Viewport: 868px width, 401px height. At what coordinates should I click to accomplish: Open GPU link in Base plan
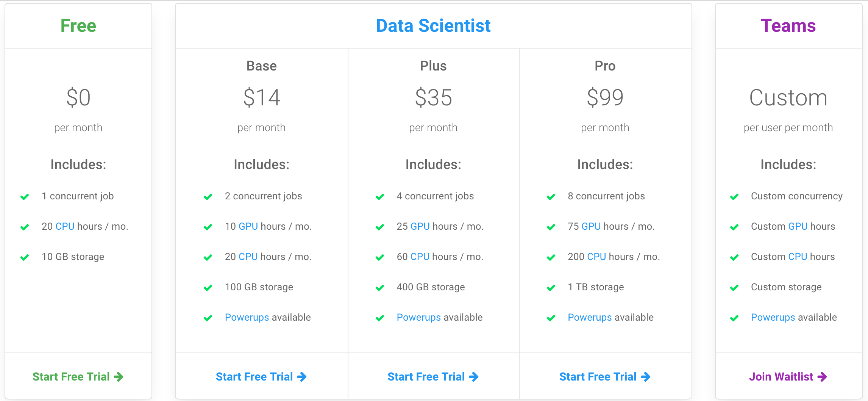click(248, 226)
